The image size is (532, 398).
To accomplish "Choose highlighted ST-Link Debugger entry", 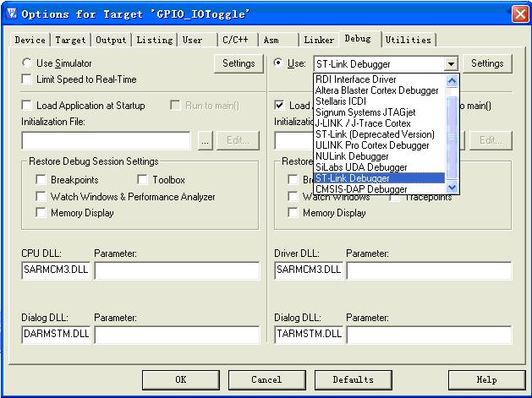I will 379,178.
